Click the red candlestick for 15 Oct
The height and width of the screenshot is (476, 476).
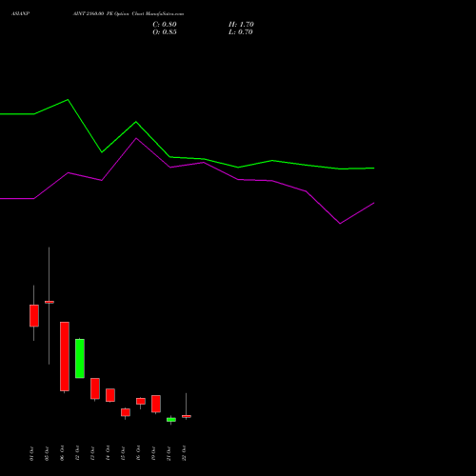point(126,412)
